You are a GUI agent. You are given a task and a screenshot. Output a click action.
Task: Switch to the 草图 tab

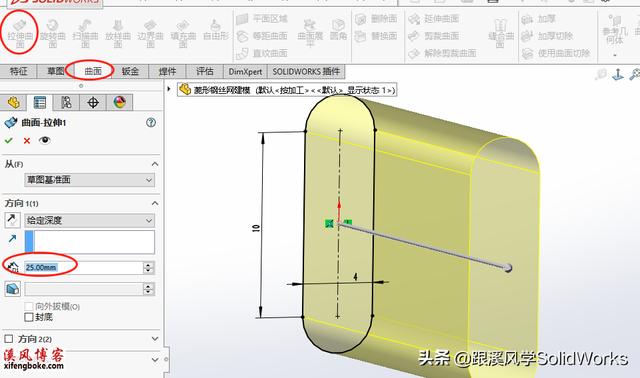56,71
